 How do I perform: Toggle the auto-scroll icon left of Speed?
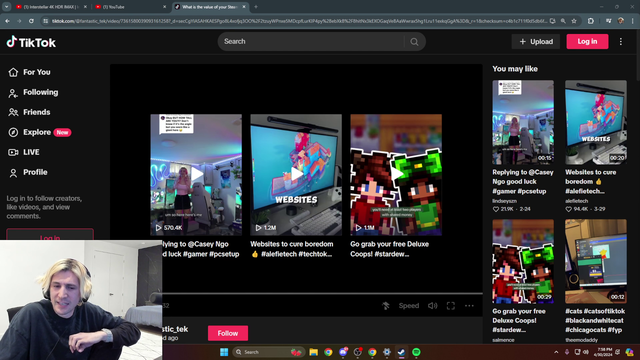click(x=385, y=306)
